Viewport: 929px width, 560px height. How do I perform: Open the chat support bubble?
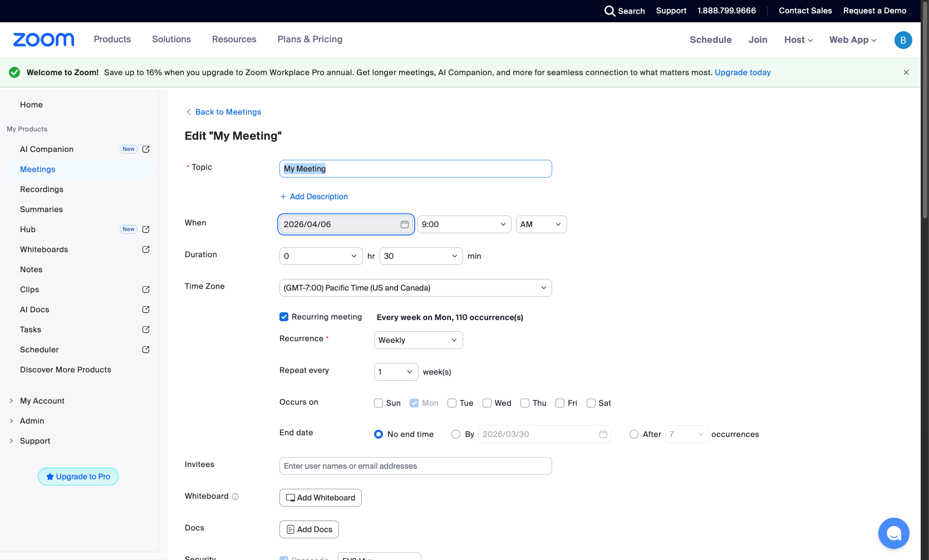(893, 533)
